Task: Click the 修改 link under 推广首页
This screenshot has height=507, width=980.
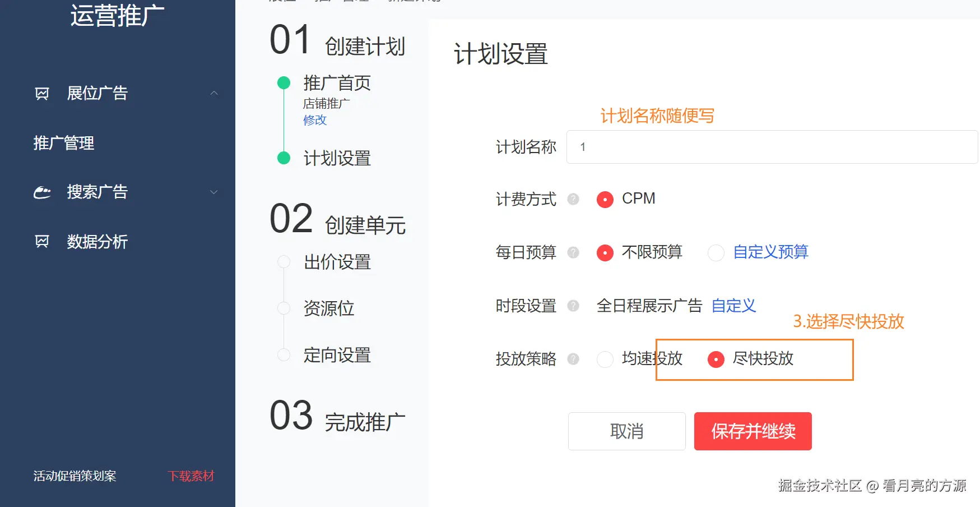Action: coord(315,120)
